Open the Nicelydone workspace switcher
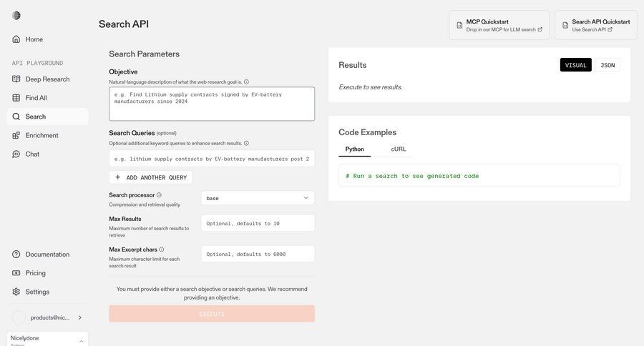 [x=47, y=338]
